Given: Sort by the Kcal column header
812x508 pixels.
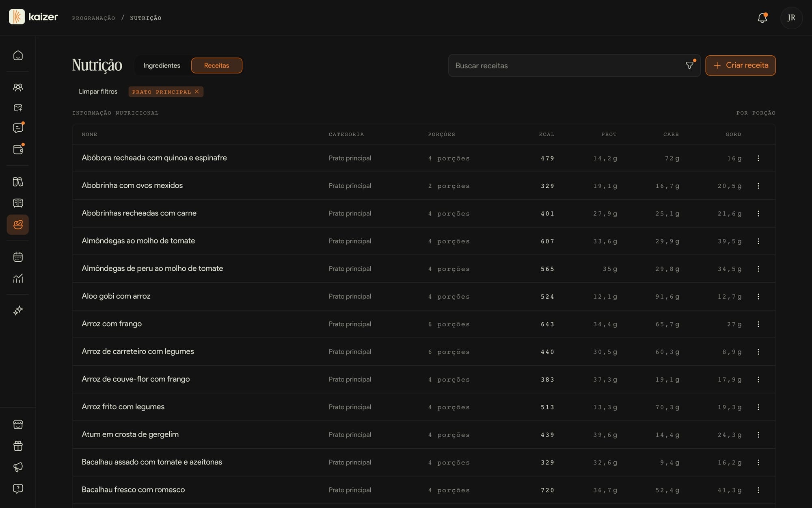Looking at the screenshot, I should tap(546, 135).
